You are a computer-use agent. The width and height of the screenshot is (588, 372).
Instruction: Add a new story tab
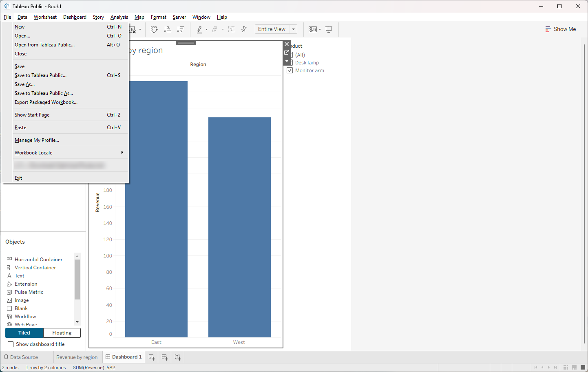[x=178, y=357]
